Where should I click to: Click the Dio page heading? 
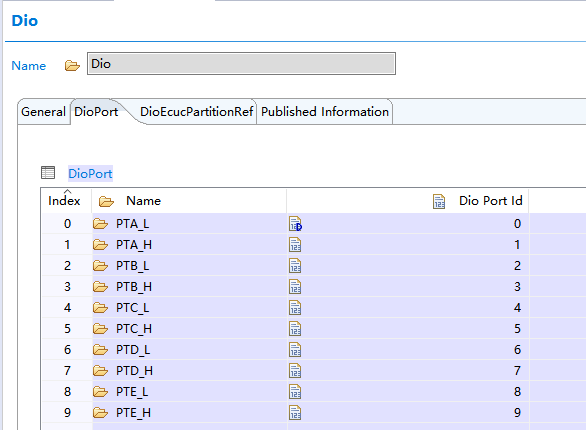25,21
